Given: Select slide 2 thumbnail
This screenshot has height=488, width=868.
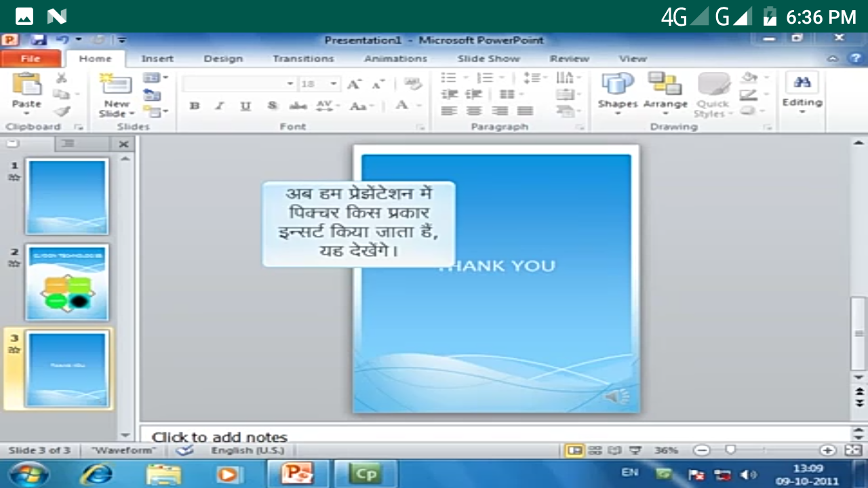Looking at the screenshot, I should 67,283.
